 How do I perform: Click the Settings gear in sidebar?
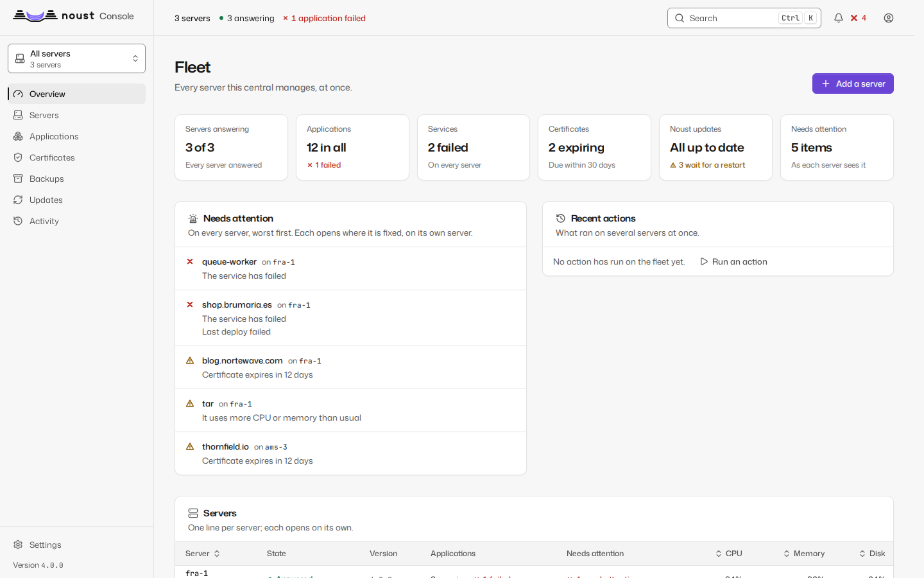click(x=18, y=545)
